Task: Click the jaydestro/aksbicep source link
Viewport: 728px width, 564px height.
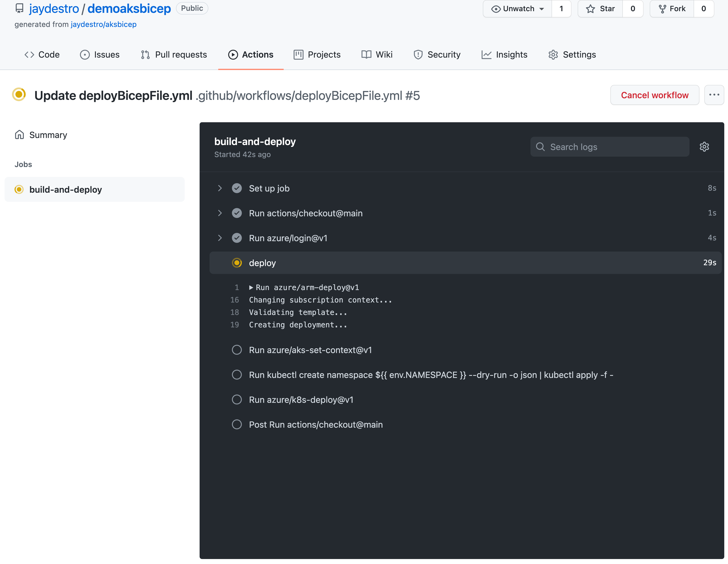Action: click(103, 24)
